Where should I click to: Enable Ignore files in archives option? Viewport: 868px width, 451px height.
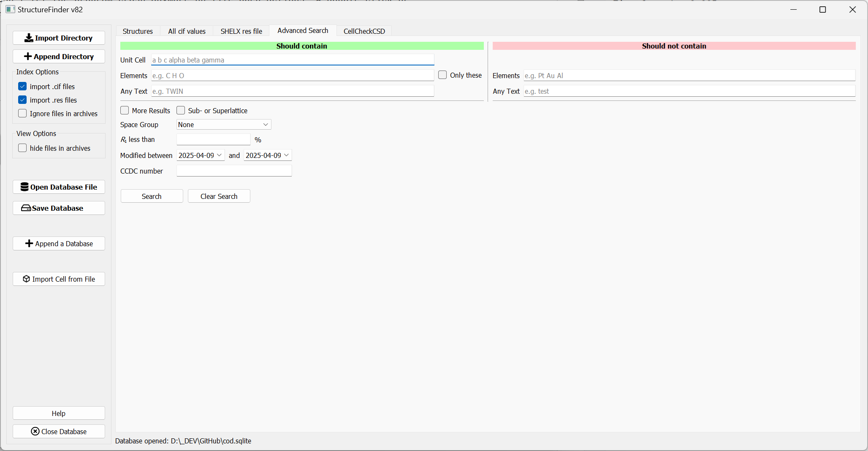click(x=22, y=114)
